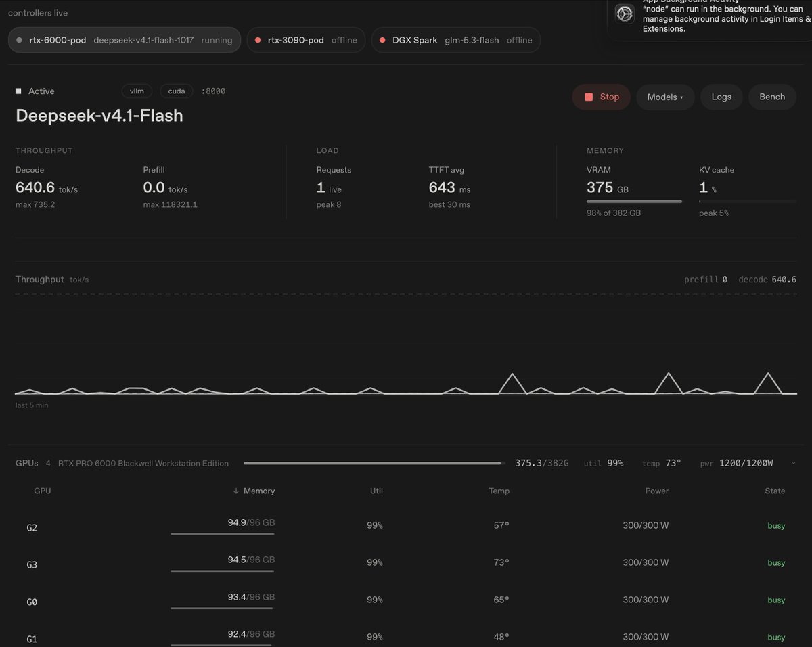
Task: Click the VRAM usage bar
Action: tap(635, 201)
